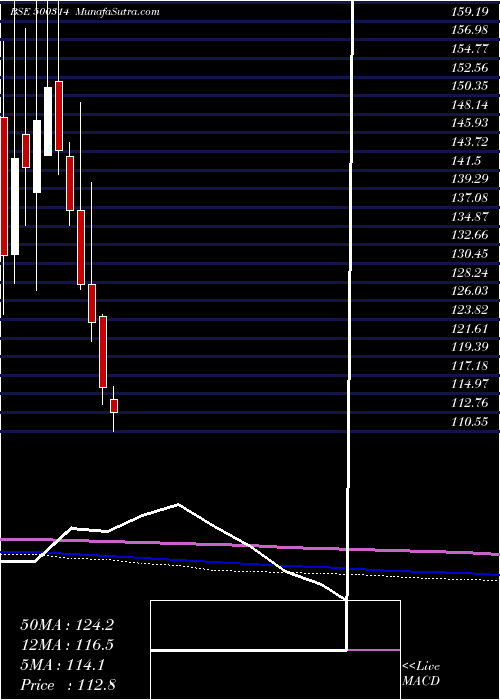Click the 132.66 price axis label
Viewport: 500px width, 700px height.
471,235
